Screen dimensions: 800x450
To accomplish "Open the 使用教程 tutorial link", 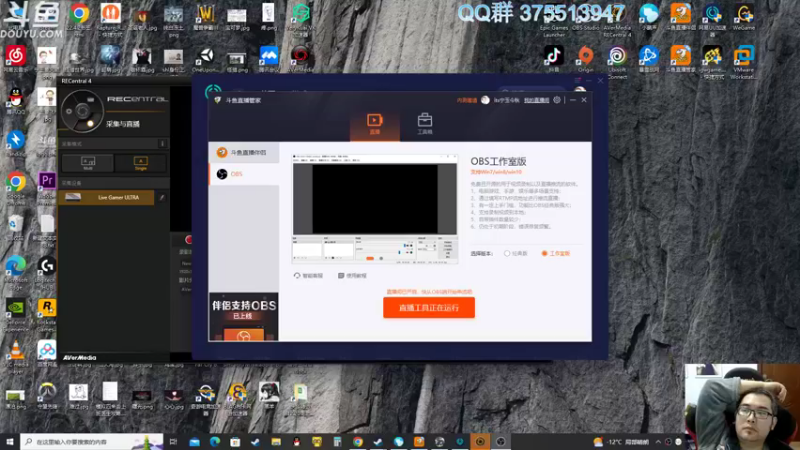I will 352,276.
